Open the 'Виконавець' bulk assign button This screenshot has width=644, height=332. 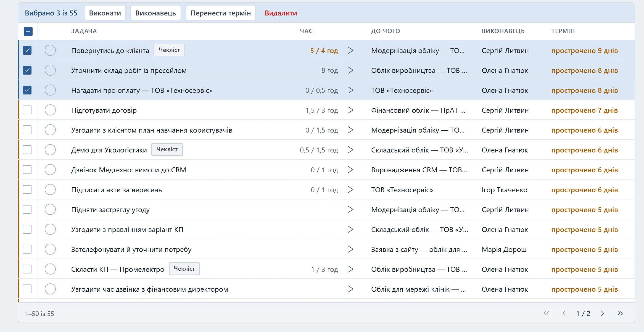coord(155,13)
